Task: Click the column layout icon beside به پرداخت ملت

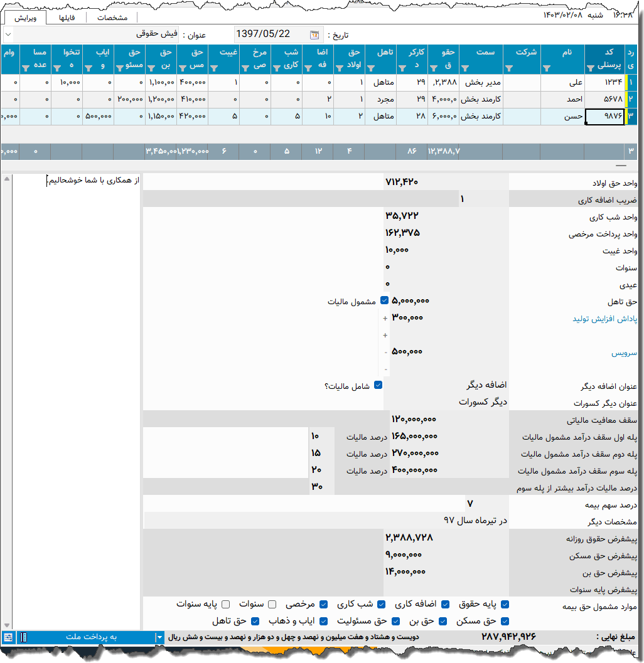Action: click(x=23, y=637)
